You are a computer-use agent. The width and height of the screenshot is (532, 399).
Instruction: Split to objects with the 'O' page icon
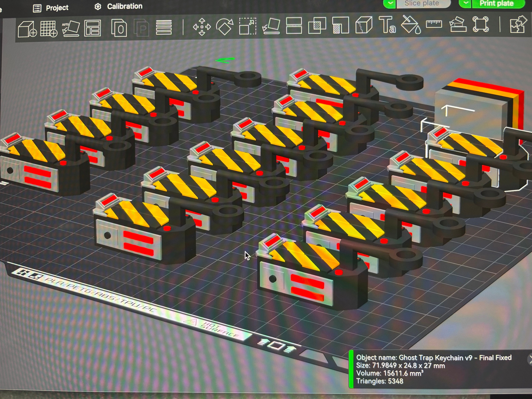click(x=119, y=28)
